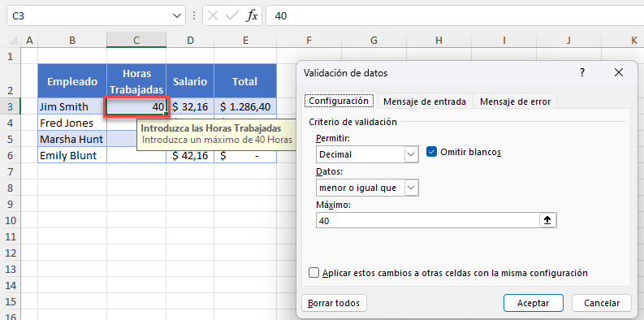Select row 13 header
Screen dimensions: 644x320
(x=10, y=269)
